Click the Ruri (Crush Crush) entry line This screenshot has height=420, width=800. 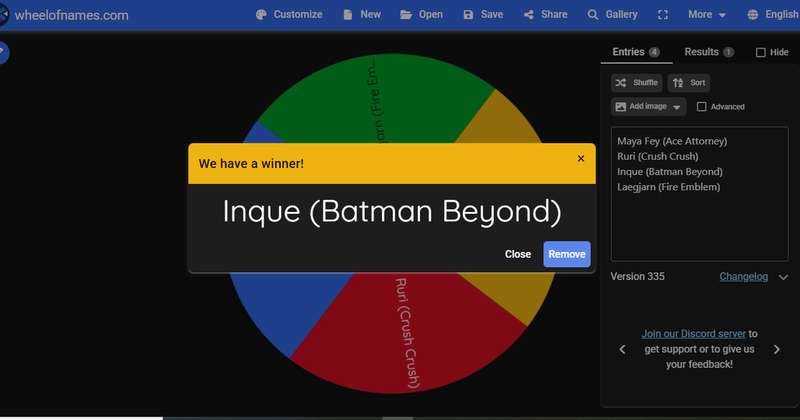tap(658, 156)
